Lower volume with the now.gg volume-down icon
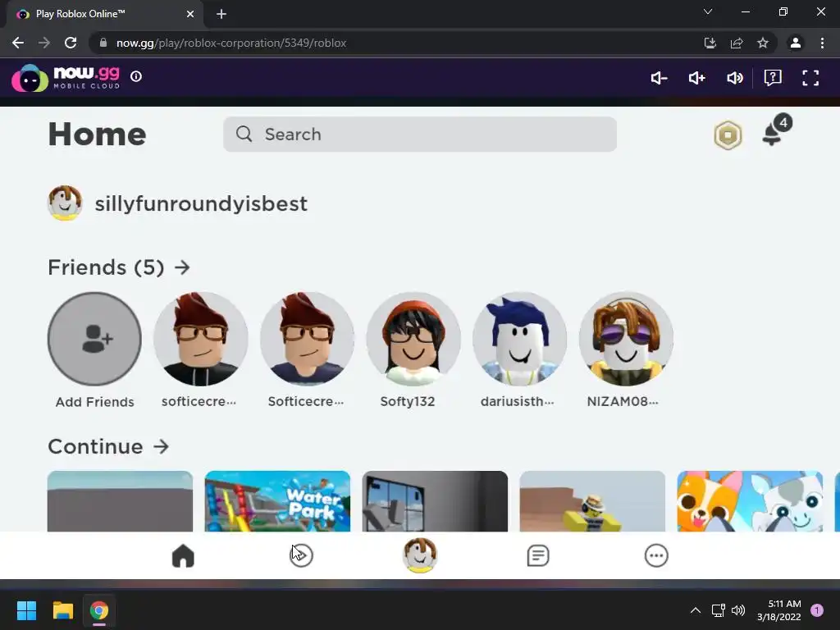The image size is (840, 630). 659,78
